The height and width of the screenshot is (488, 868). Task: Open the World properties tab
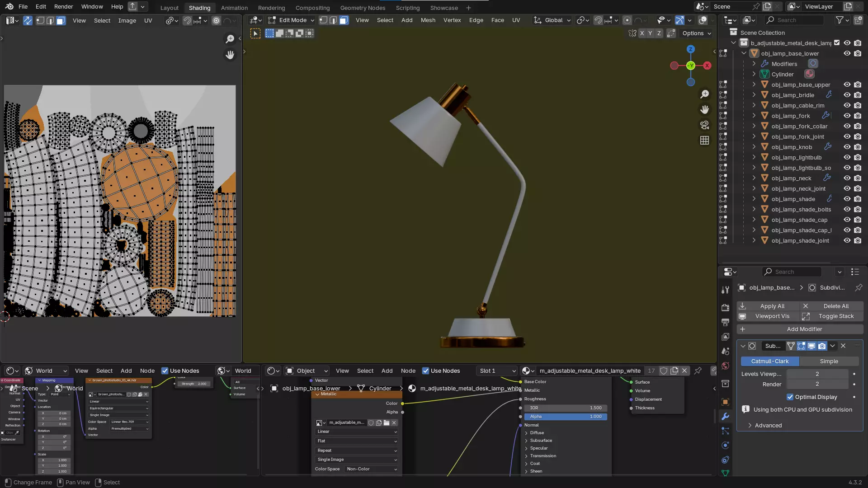pos(725,366)
